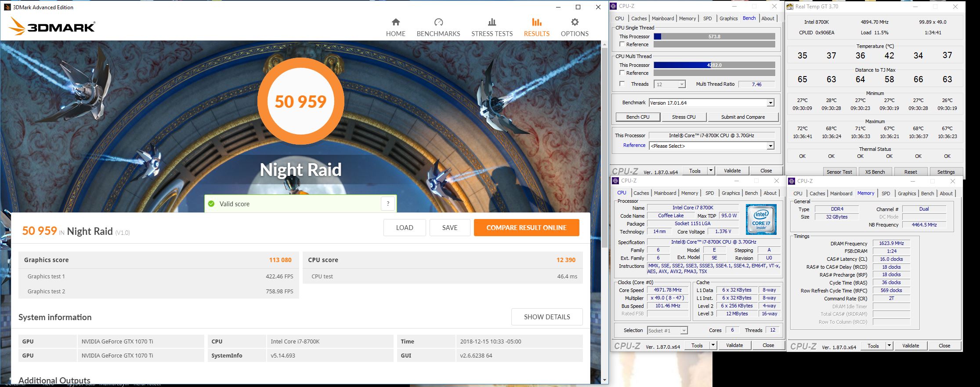Click the SAVE button in 3DMark
This screenshot has width=980, height=387.
coord(450,227)
